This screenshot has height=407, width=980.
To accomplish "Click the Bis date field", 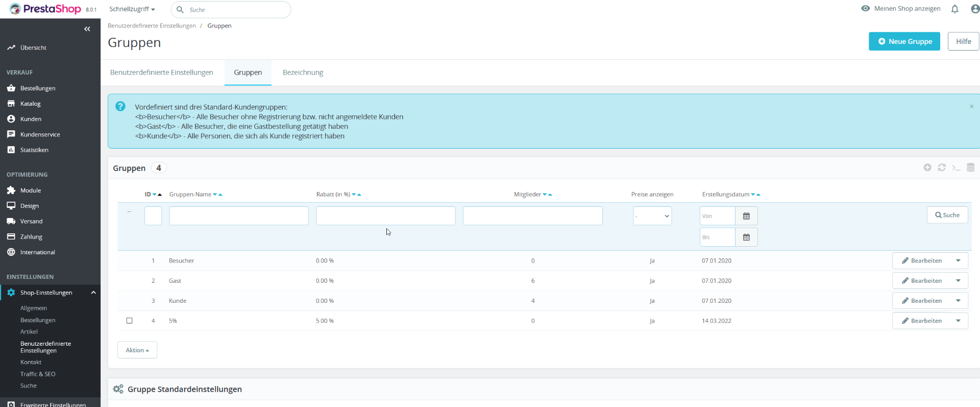I will [x=718, y=237].
